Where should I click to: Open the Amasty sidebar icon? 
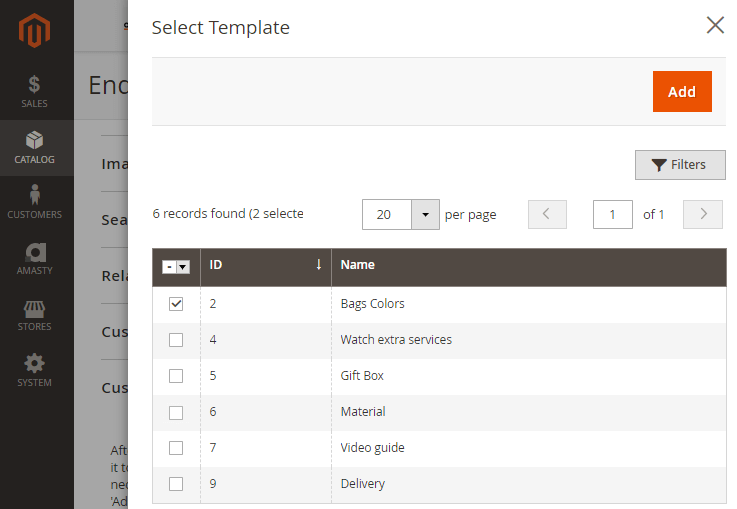click(35, 258)
